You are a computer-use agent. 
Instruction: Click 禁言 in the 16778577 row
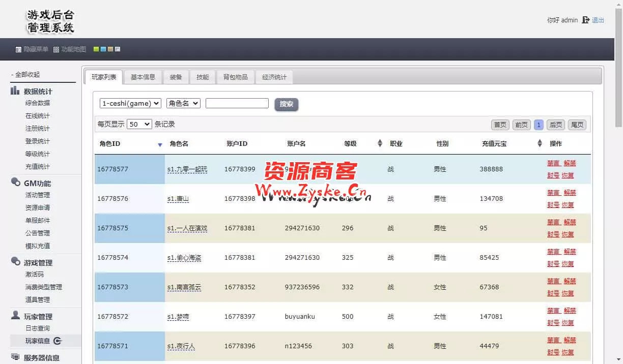click(x=553, y=163)
